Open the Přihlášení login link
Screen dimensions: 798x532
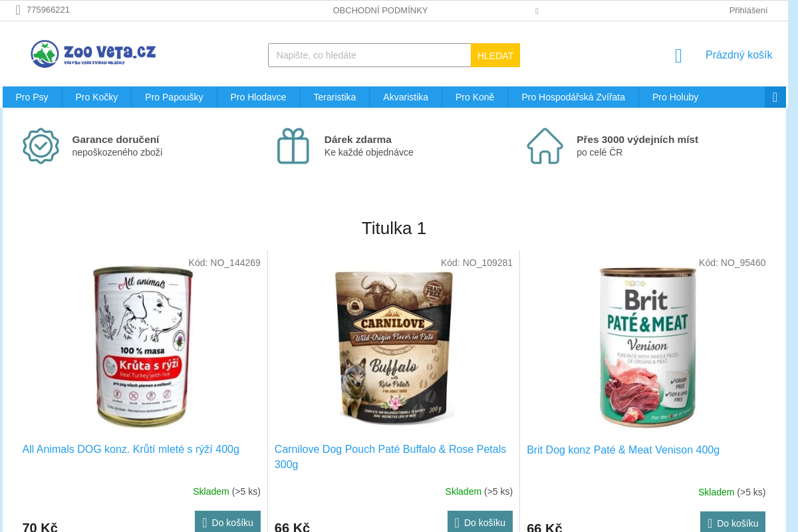pyautogui.click(x=748, y=10)
